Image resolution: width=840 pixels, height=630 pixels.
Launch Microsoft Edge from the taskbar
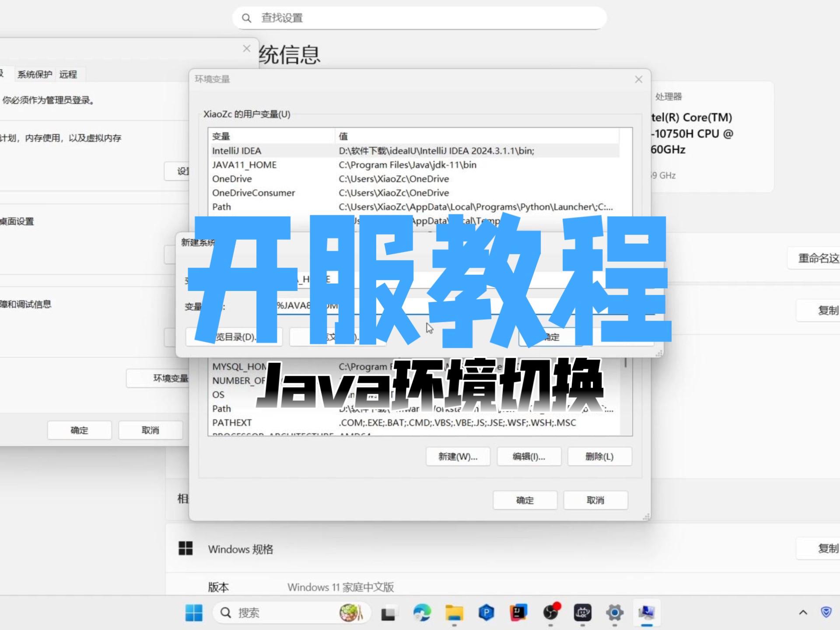(422, 612)
